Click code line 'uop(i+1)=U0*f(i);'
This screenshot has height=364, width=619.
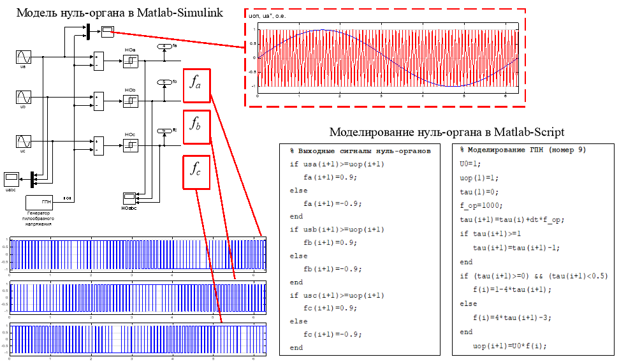click(509, 346)
